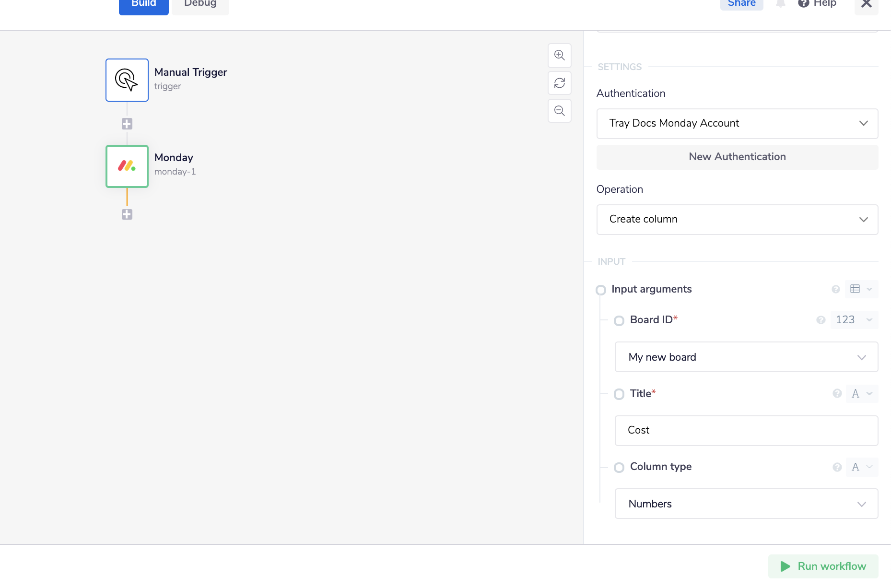Open the Column type Numbers dropdown
Viewport: 891px width, 588px height.
pos(746,504)
